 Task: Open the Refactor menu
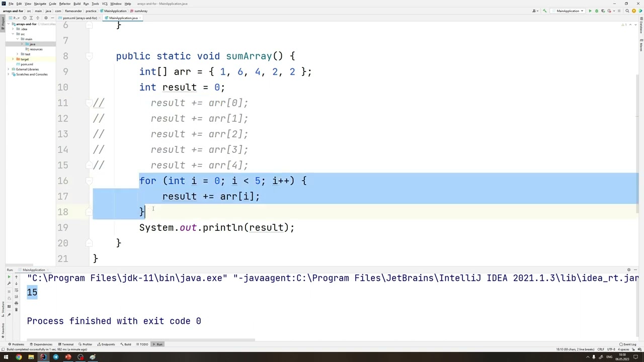pos(65,4)
